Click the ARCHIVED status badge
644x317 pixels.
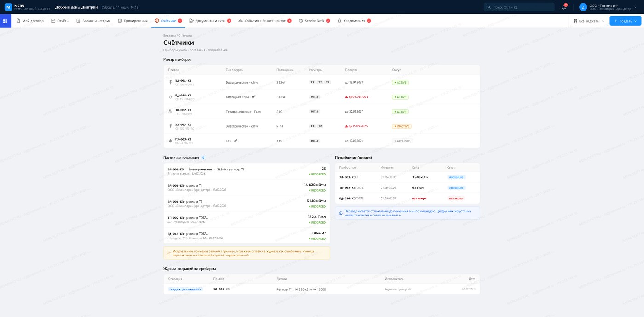(x=402, y=141)
